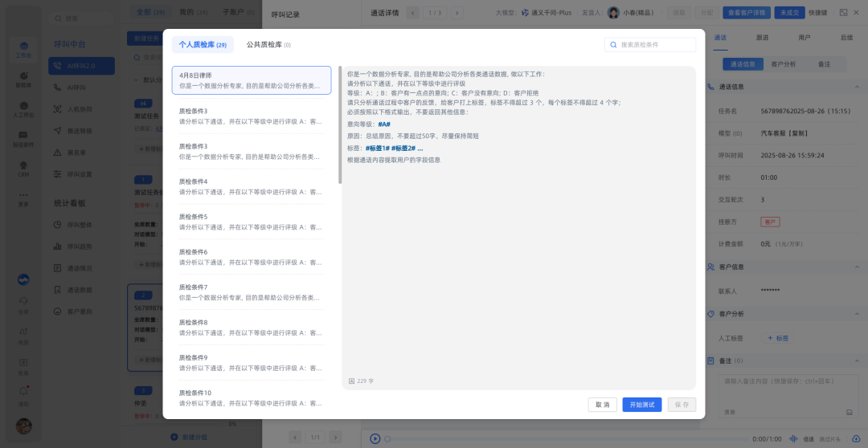Image resolution: width=868 pixels, height=448 pixels.
Task: Click the 人工呼出 sidebar icon
Action: click(24, 108)
